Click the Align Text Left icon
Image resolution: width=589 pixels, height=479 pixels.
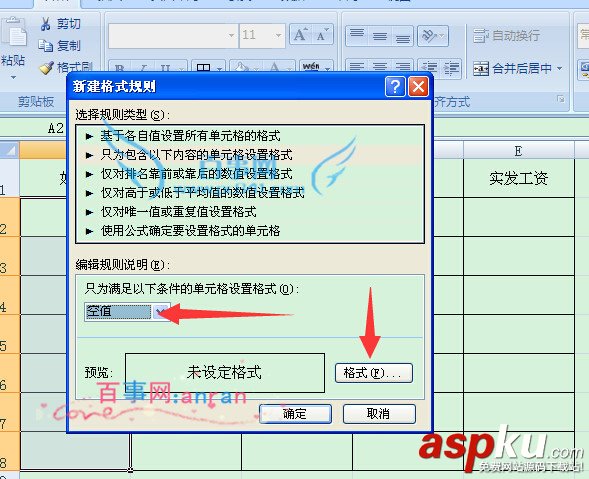[356, 67]
